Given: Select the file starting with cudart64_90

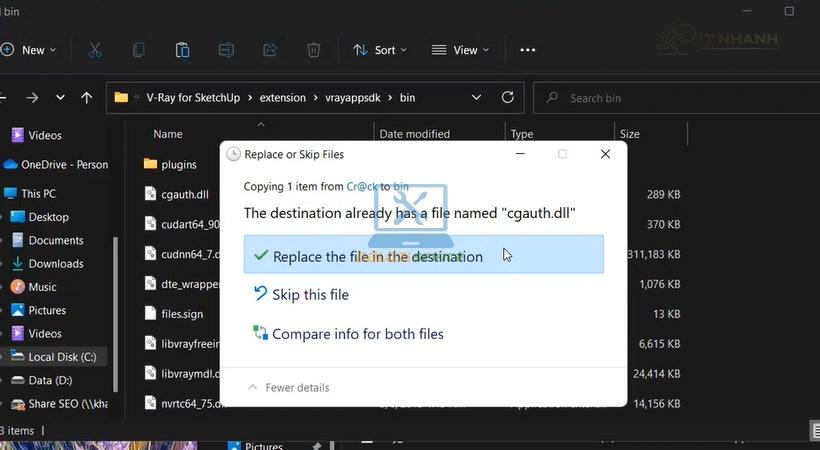Looking at the screenshot, I should (x=182, y=224).
